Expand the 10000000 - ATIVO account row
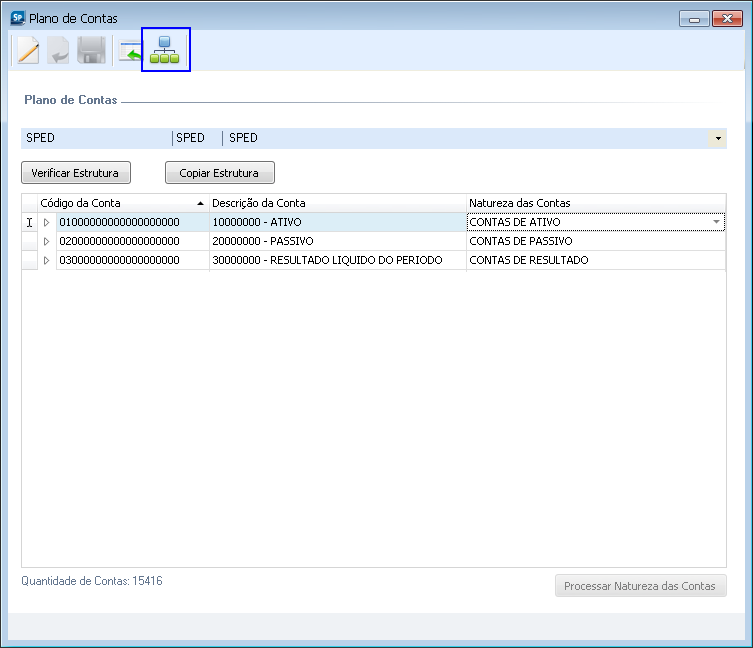Image resolution: width=753 pixels, height=648 pixels. [46, 222]
